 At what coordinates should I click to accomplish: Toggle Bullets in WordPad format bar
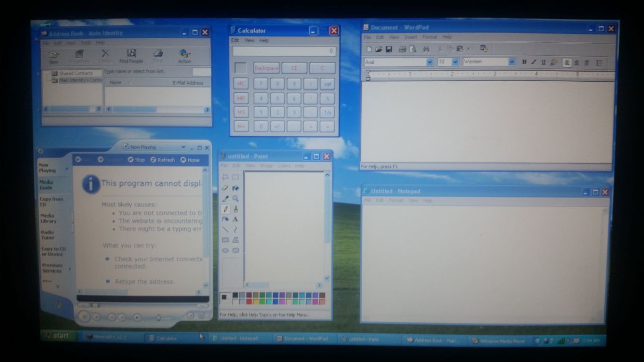click(599, 62)
